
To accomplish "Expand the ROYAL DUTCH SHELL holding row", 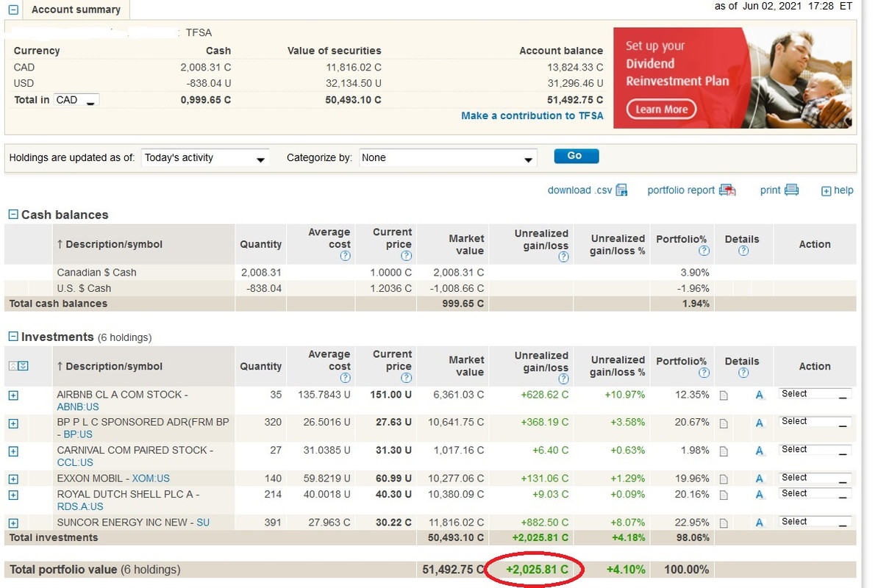I will pos(13,495).
